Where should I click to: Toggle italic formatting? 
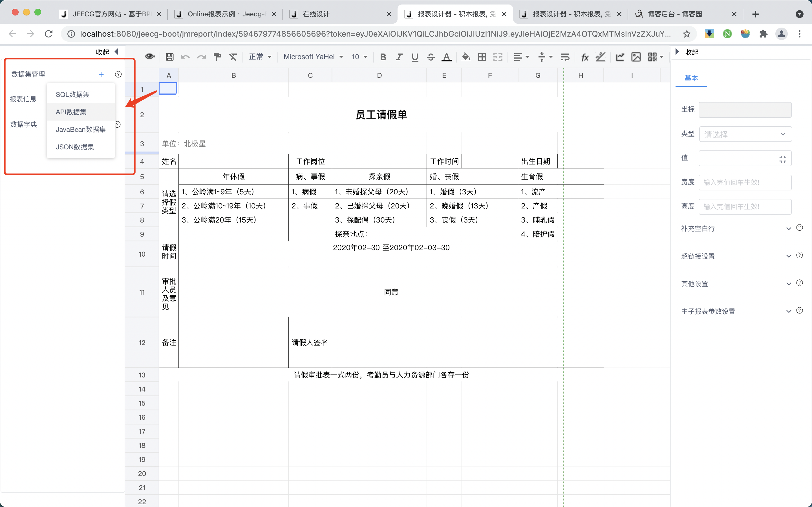399,57
